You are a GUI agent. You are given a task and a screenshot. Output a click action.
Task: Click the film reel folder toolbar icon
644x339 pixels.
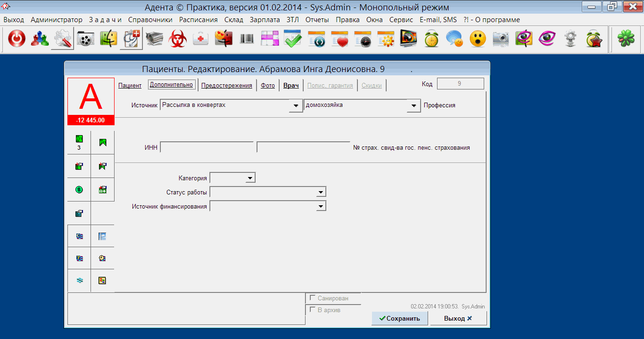(x=86, y=39)
